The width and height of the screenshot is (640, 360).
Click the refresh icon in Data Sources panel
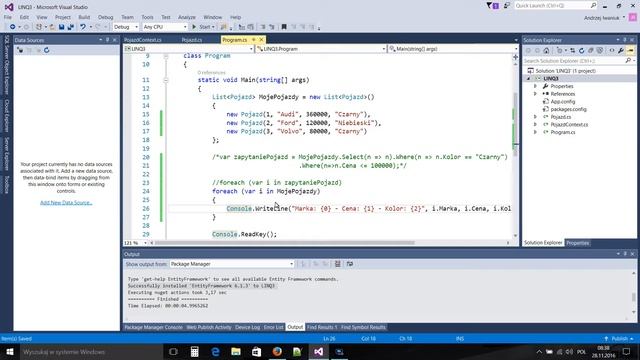(x=47, y=50)
